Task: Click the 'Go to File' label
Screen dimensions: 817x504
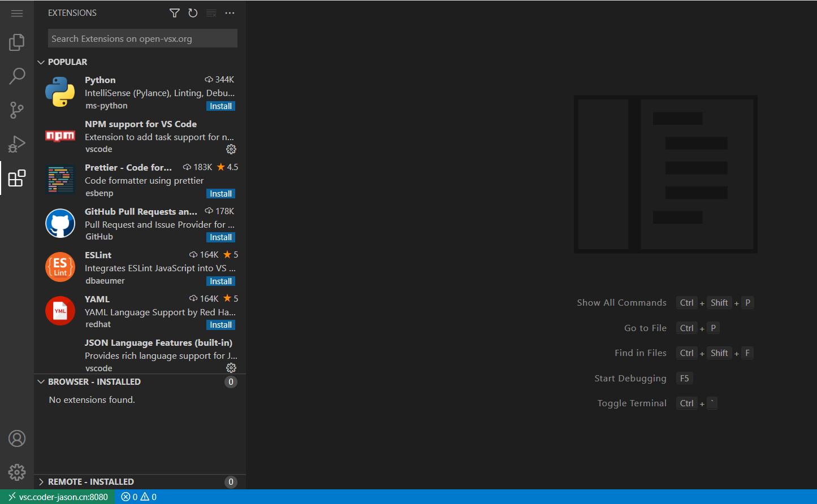Action: [646, 328]
